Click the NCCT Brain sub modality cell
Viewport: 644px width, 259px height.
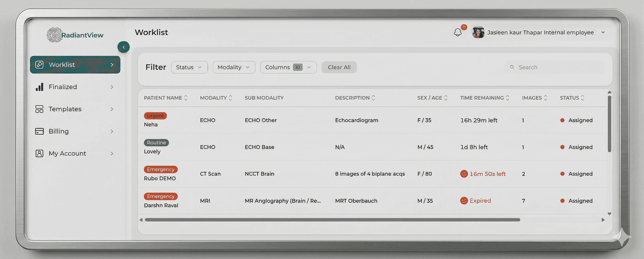coord(259,174)
